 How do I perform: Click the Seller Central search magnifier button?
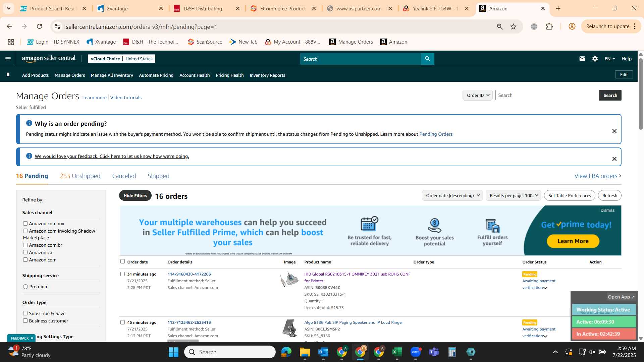pos(427,59)
